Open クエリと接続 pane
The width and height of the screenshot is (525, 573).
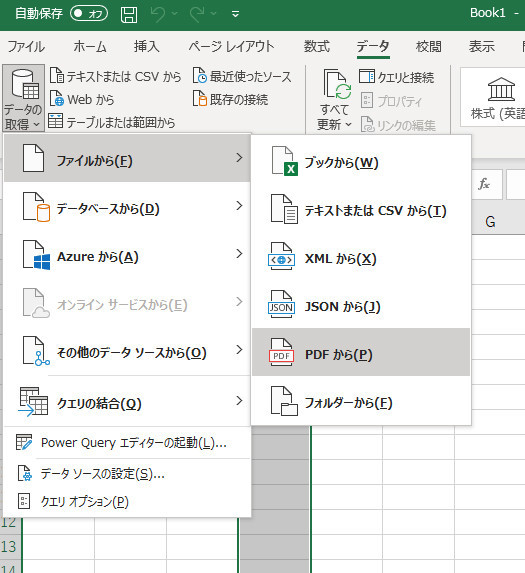tap(397, 77)
